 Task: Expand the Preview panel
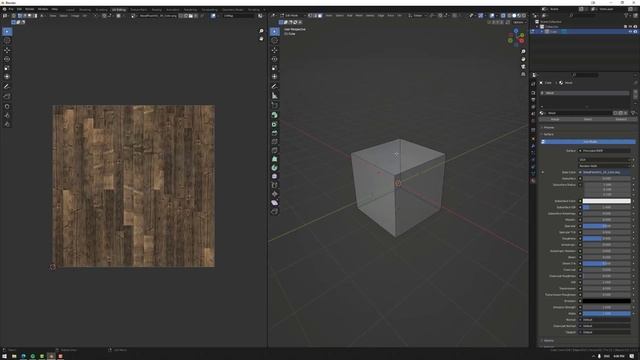coord(549,127)
